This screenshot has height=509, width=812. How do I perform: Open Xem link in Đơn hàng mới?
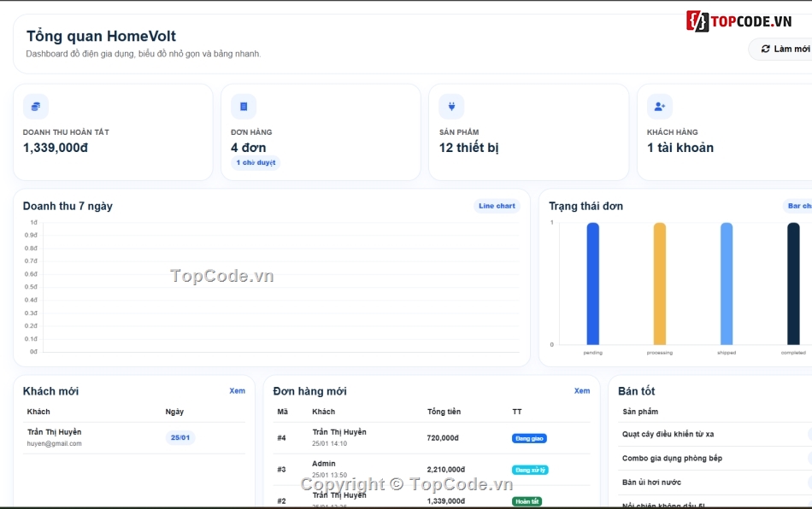coord(582,391)
